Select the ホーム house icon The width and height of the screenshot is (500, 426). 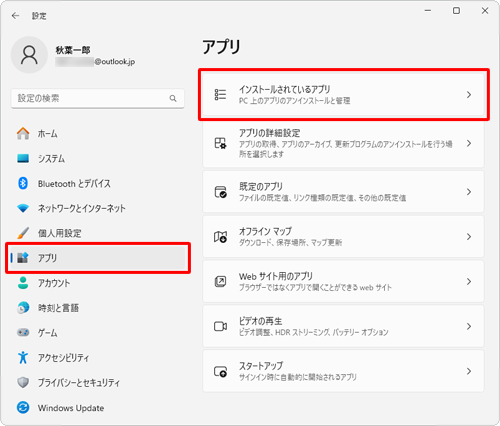coord(23,134)
